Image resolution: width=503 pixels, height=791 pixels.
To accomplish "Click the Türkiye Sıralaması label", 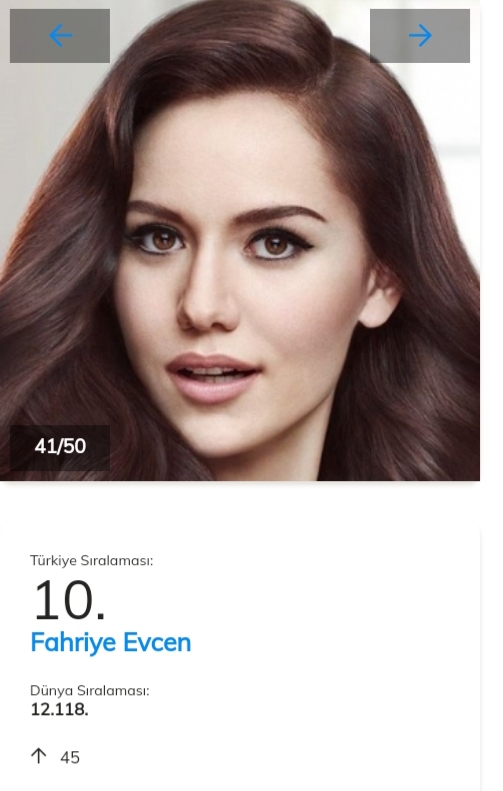I will tap(91, 561).
